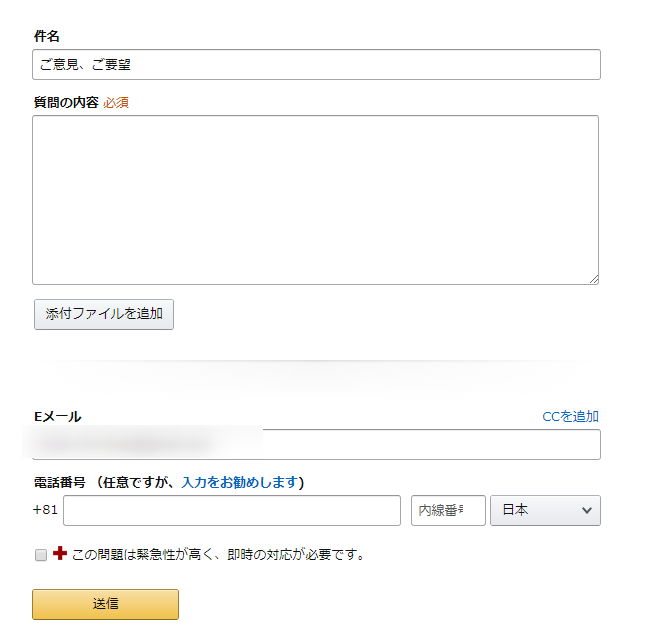Follow the 入力をお勧めします link
This screenshot has height=639, width=656.
tap(240, 482)
